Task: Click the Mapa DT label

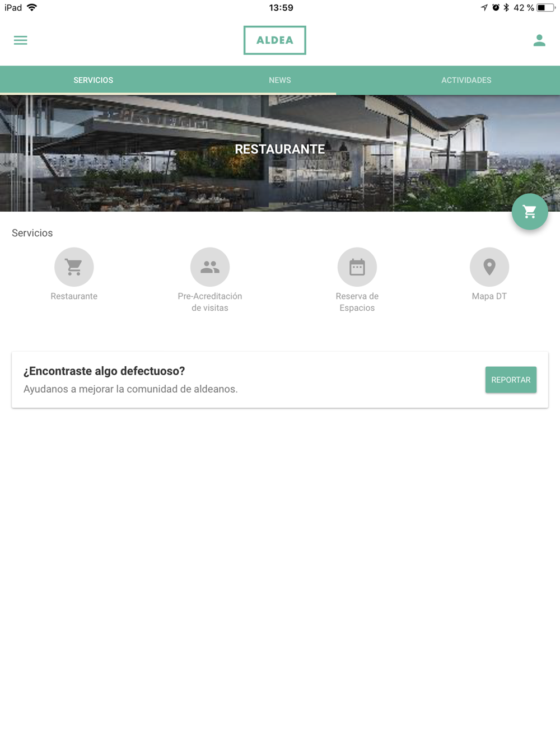Action: [489, 296]
